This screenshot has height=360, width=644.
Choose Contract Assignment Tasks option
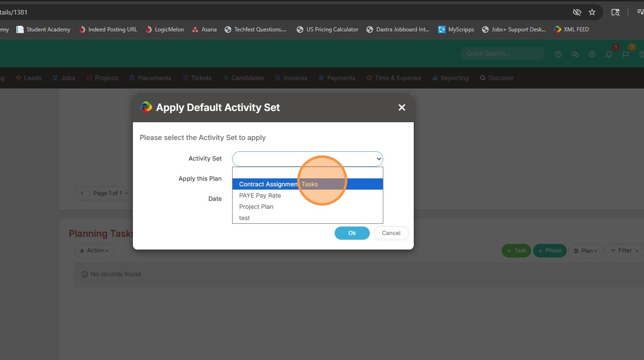(307, 184)
